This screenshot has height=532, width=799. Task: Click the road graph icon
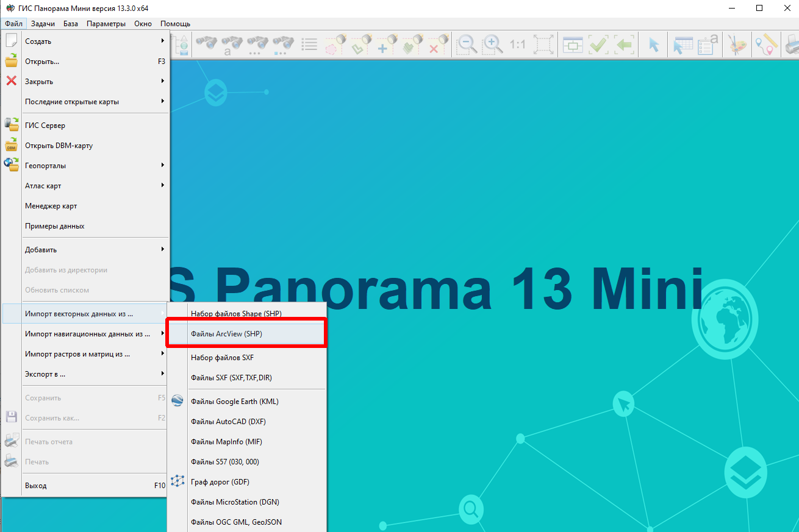(177, 481)
